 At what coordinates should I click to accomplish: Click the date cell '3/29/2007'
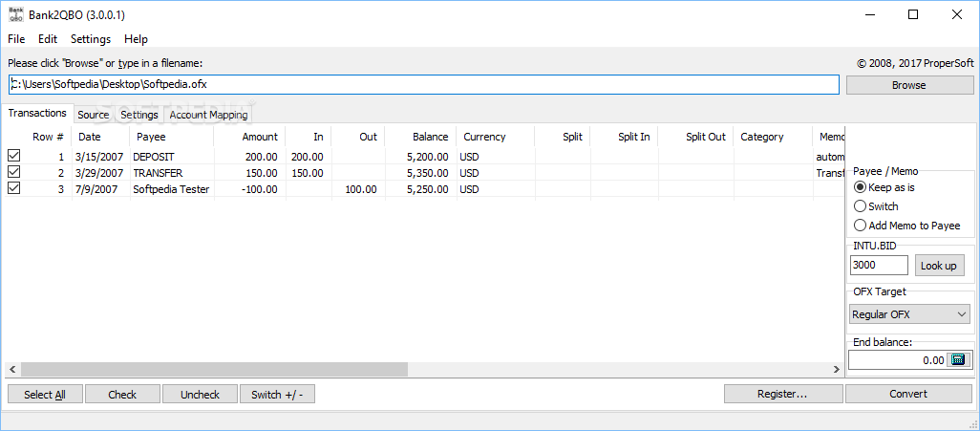click(x=99, y=173)
